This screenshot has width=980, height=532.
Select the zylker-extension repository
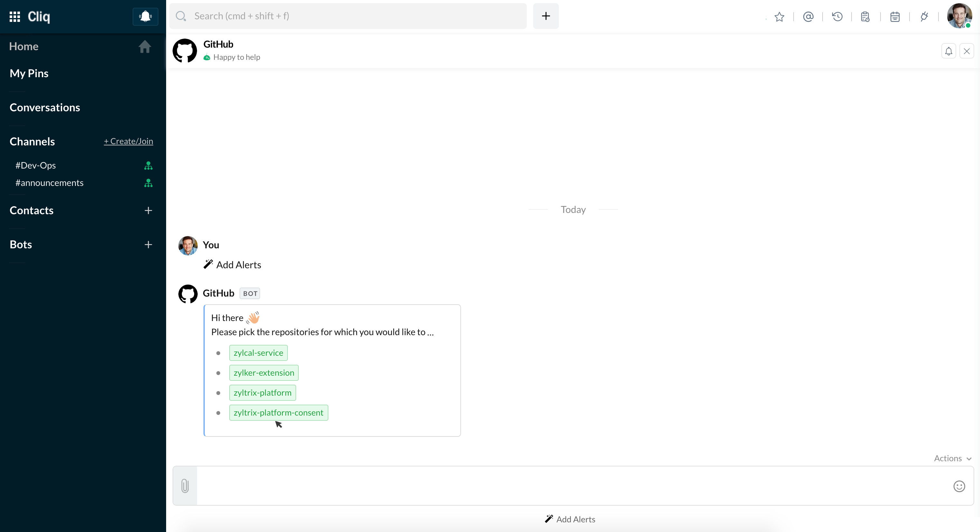coord(264,373)
